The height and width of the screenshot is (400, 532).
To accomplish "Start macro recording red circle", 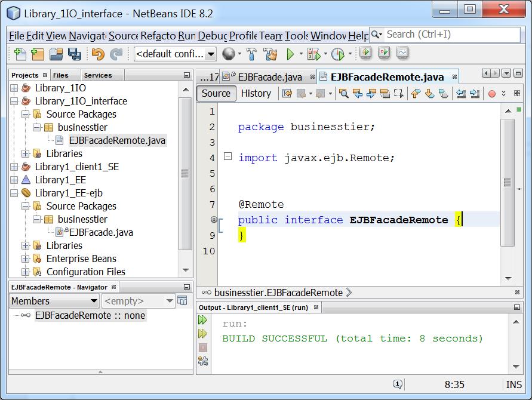I will 491,94.
